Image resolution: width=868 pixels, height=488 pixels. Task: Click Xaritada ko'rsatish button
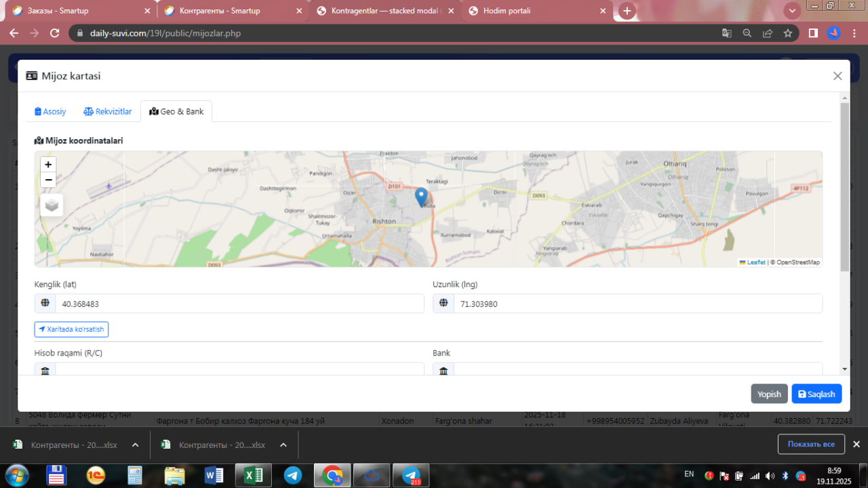[71, 329]
